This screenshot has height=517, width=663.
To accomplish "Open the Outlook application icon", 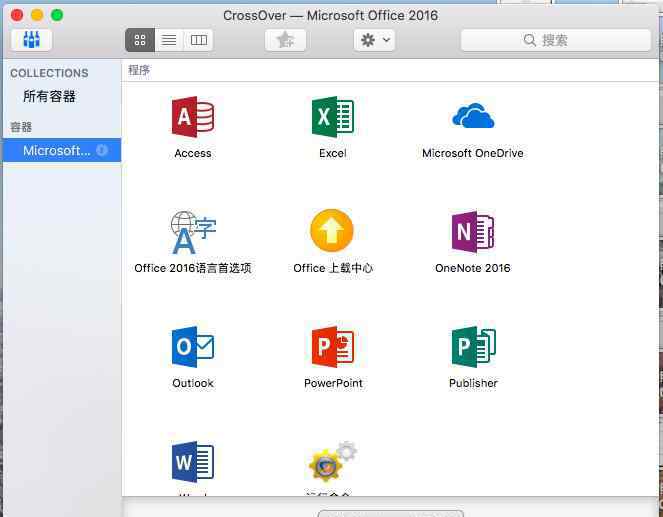I will (193, 347).
